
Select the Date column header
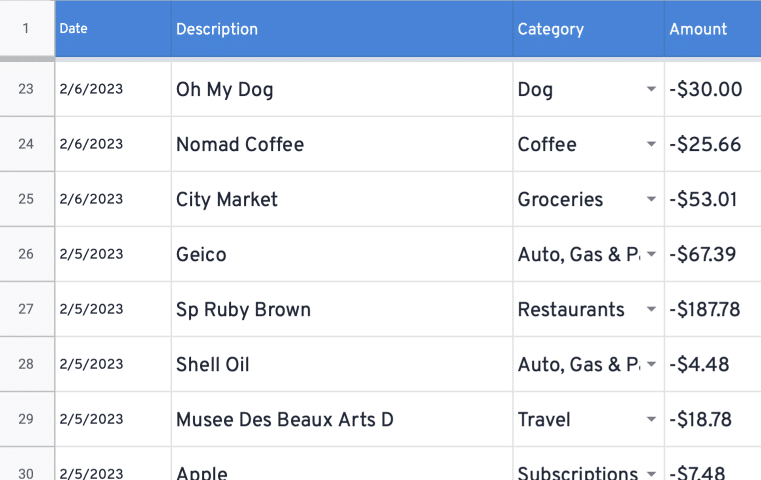coord(113,29)
